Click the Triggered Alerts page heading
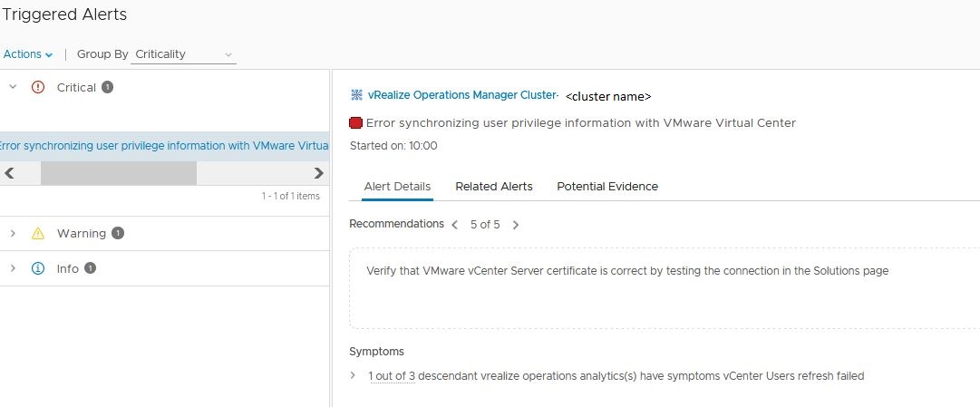 point(65,15)
